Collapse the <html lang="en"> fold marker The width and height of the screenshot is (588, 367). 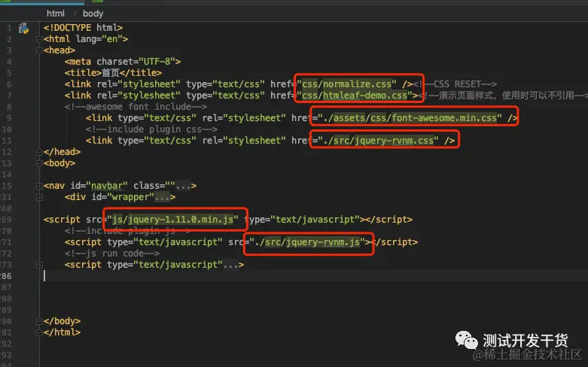pyautogui.click(x=39, y=39)
